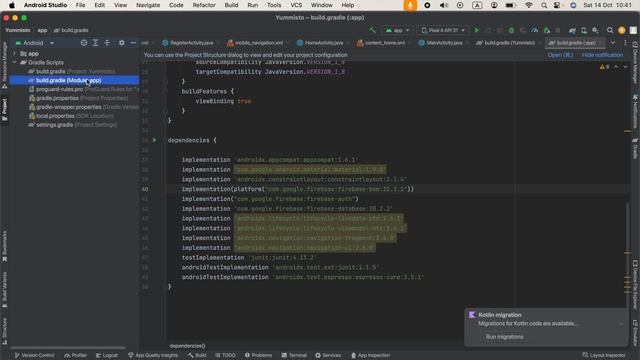Switch to mobile_navigation.xml tab

point(258,42)
